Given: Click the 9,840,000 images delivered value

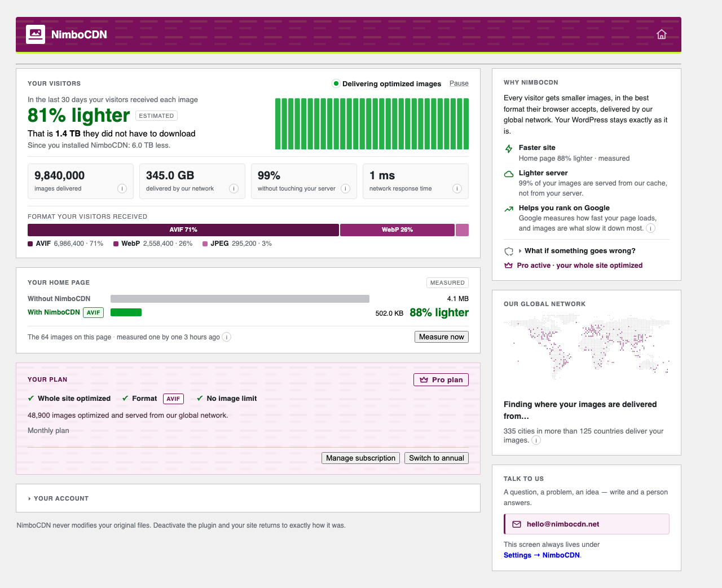Looking at the screenshot, I should coord(60,175).
